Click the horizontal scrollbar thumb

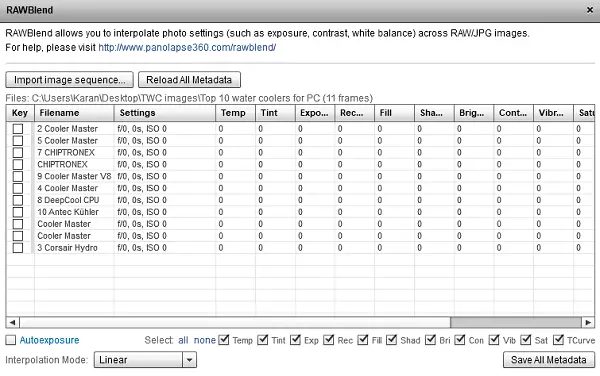coord(516,322)
